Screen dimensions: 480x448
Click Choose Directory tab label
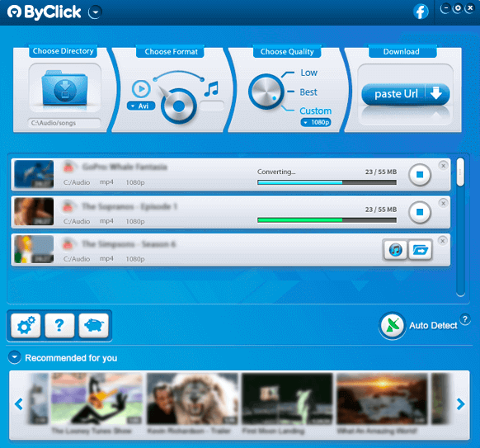[63, 51]
